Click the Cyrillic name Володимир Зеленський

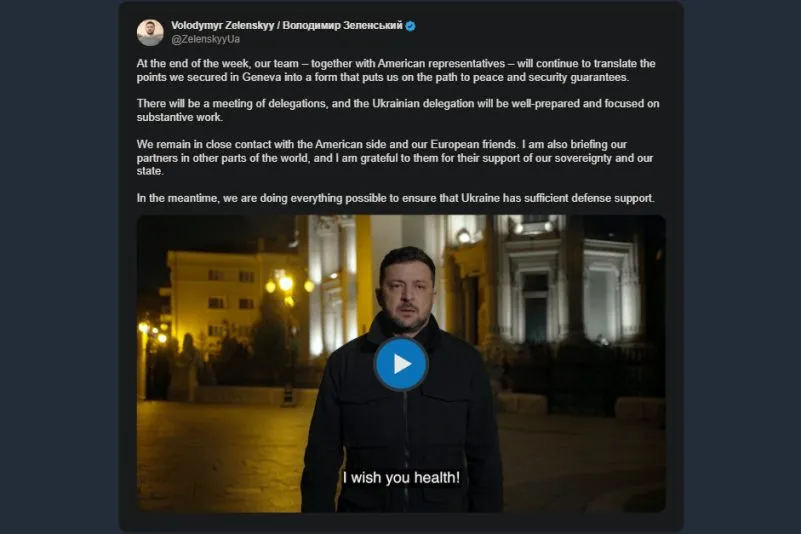pos(342,26)
